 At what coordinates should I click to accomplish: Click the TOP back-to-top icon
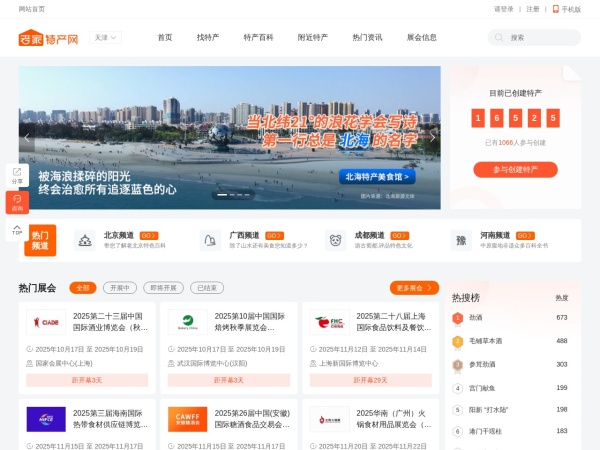17,230
